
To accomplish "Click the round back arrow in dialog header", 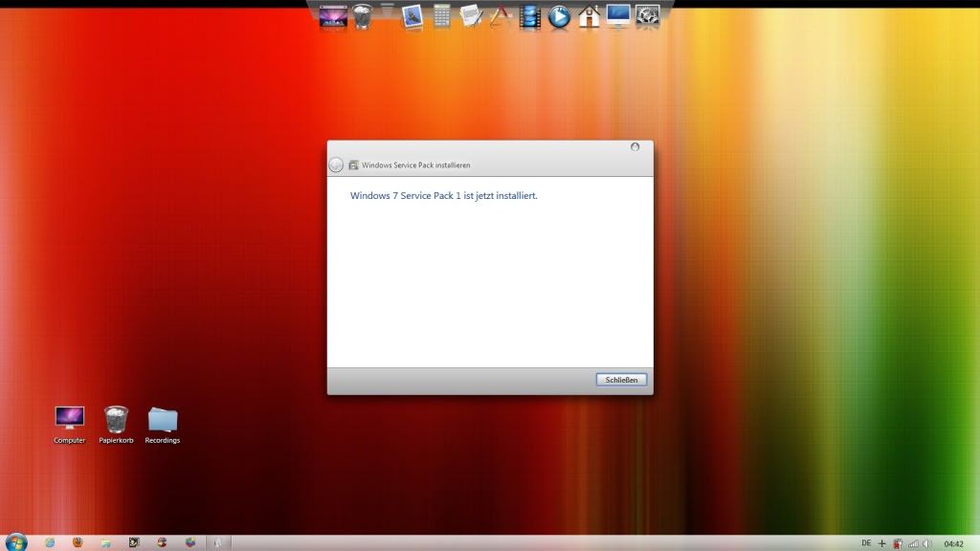I will click(x=336, y=165).
